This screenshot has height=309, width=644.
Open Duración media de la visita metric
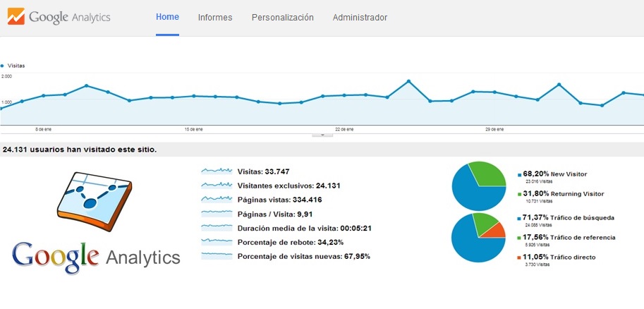(x=304, y=228)
